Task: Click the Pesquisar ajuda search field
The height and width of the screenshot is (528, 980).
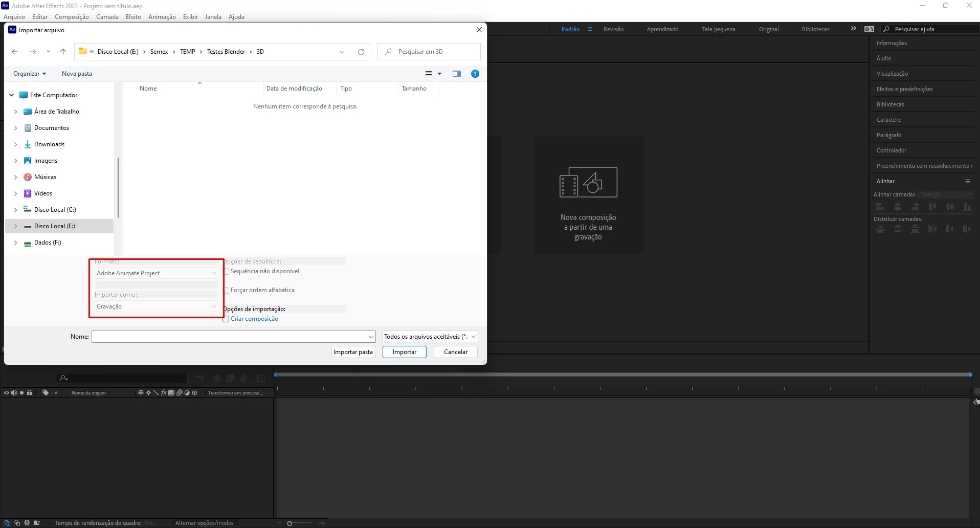Action: pyautogui.click(x=931, y=29)
